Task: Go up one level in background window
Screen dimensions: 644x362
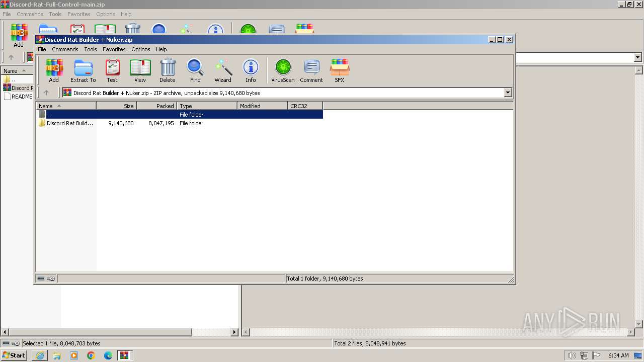Action: (x=11, y=57)
